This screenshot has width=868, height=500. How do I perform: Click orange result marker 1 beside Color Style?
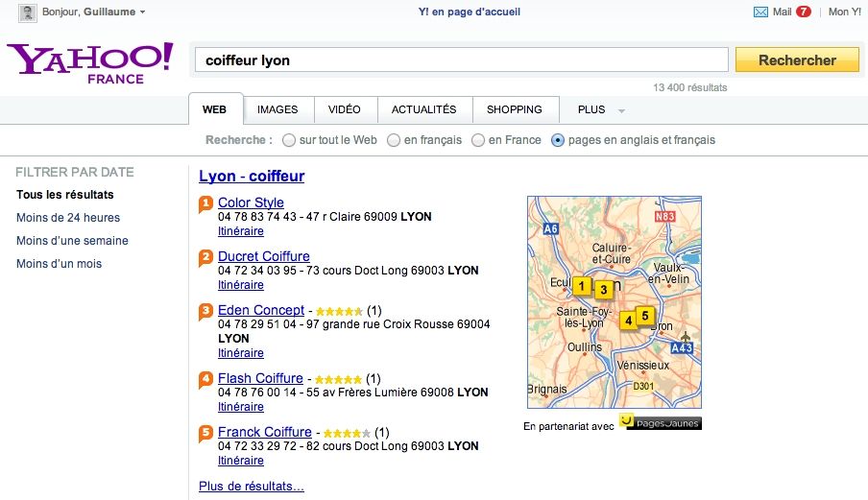click(x=205, y=204)
